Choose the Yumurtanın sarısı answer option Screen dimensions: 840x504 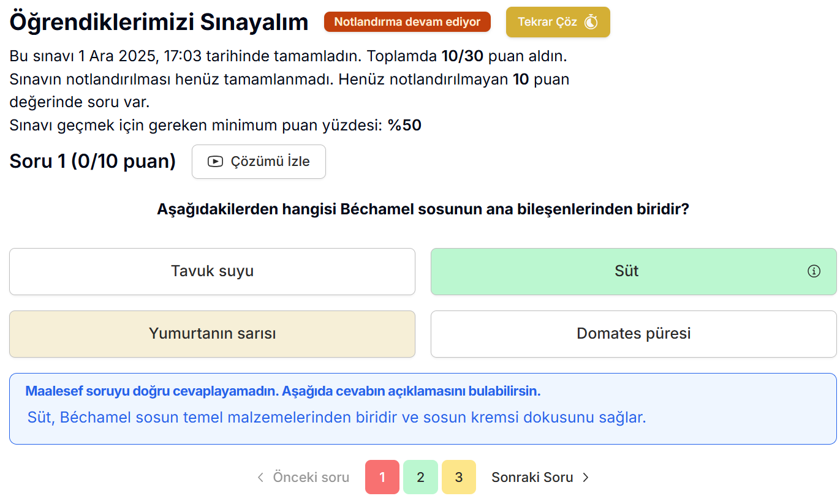tap(212, 334)
